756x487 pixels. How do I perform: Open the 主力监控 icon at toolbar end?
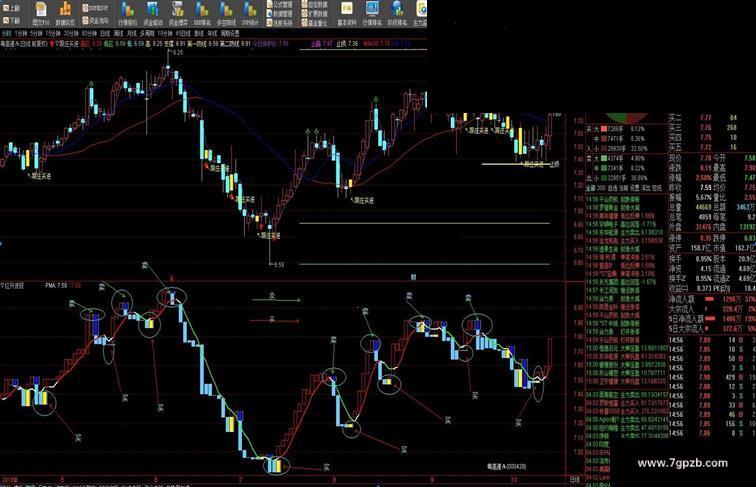click(x=420, y=13)
